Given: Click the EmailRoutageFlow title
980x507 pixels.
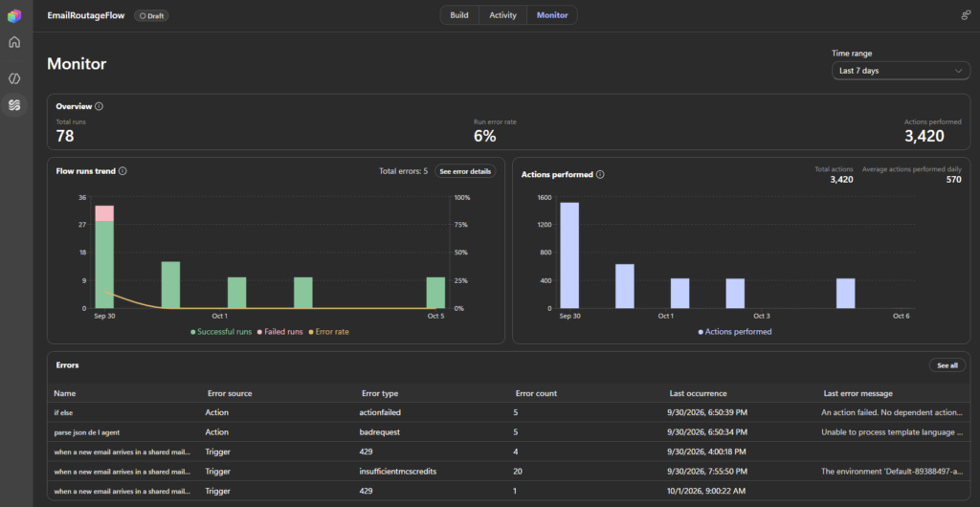Looking at the screenshot, I should click(87, 15).
